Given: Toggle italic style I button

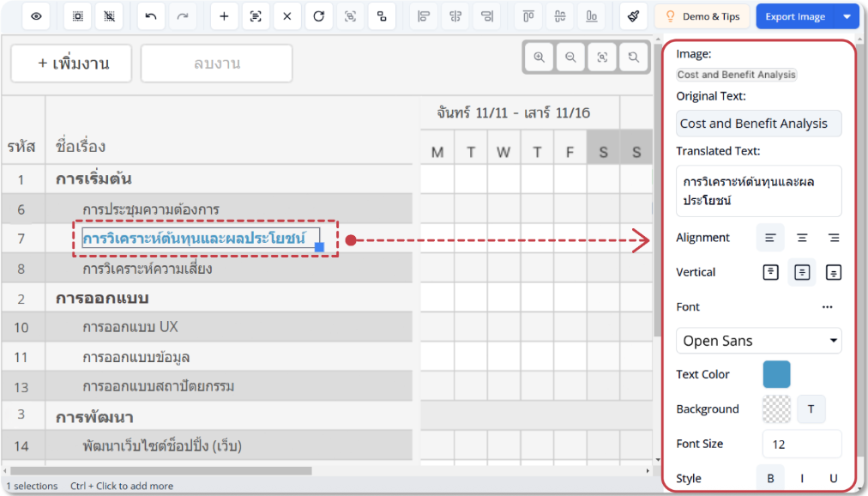Looking at the screenshot, I should [x=802, y=479].
